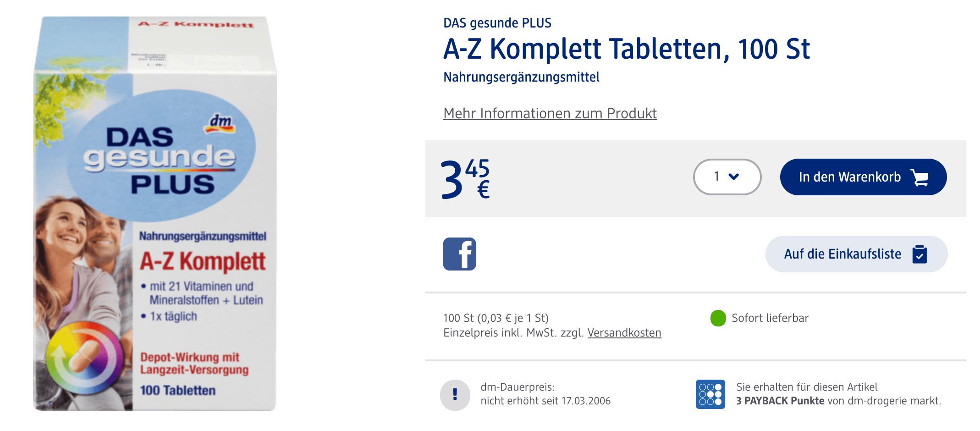Click the PAYBACK dots logo icon
Viewport: 980px width, 431px height.
710,394
